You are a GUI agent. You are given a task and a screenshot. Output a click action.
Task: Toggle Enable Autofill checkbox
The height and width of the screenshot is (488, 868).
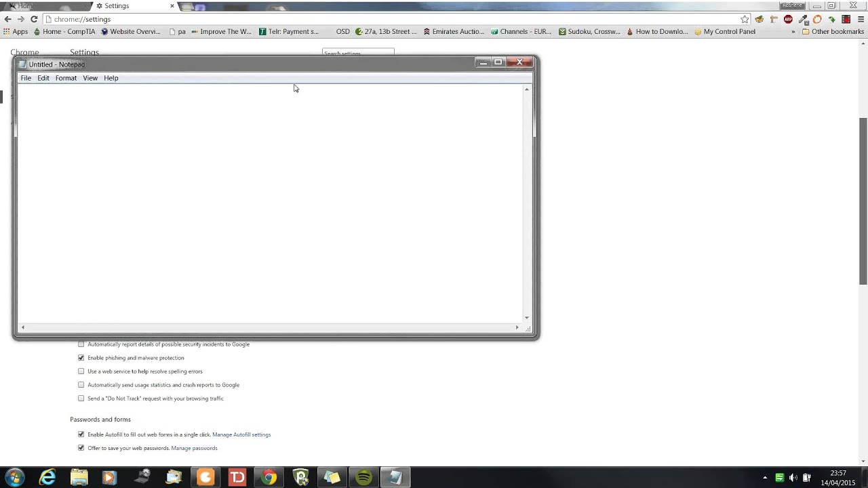(81, 434)
